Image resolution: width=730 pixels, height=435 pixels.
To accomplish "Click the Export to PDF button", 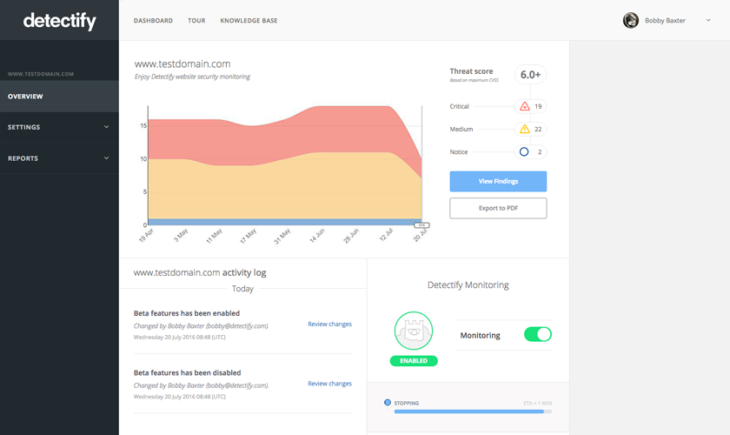I will pyautogui.click(x=498, y=208).
